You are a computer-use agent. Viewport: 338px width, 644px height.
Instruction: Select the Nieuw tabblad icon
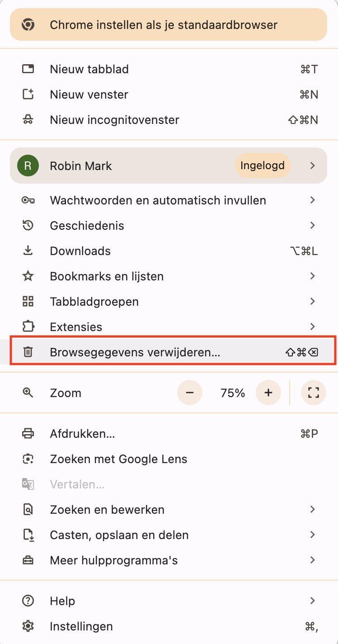28,69
